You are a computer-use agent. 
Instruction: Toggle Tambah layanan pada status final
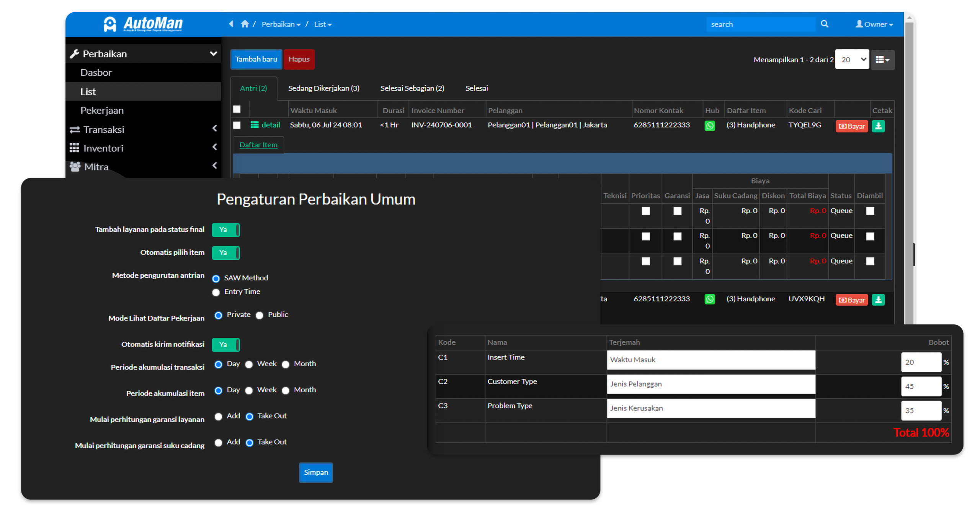pyautogui.click(x=225, y=230)
